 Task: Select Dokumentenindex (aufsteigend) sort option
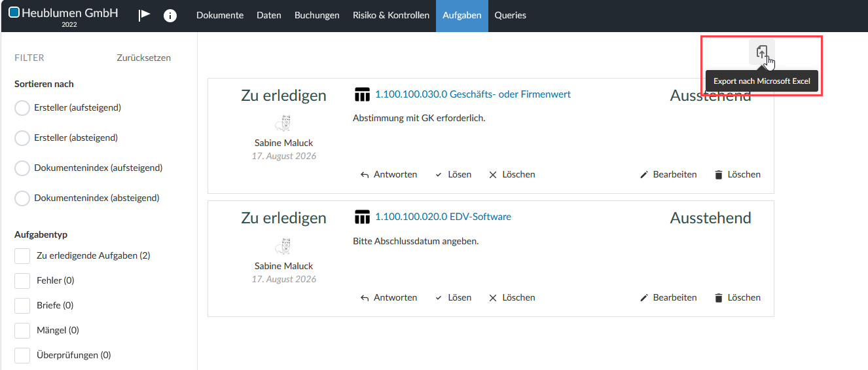point(22,168)
